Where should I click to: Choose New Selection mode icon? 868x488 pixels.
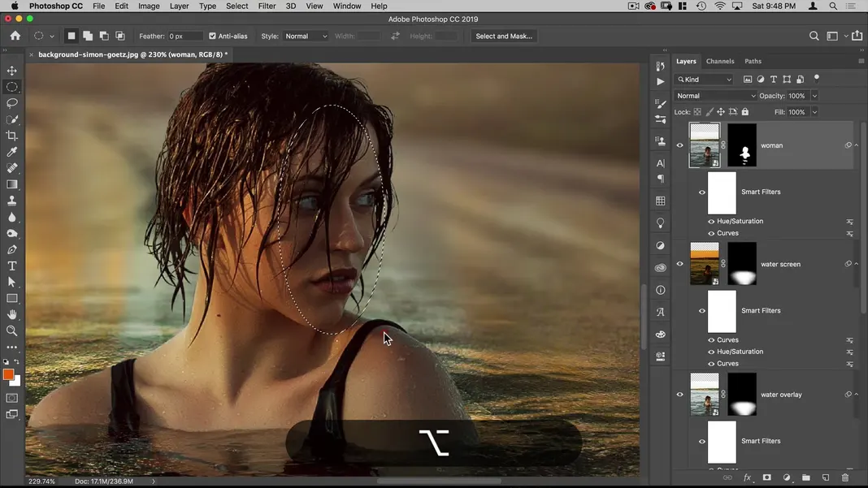tap(72, 36)
